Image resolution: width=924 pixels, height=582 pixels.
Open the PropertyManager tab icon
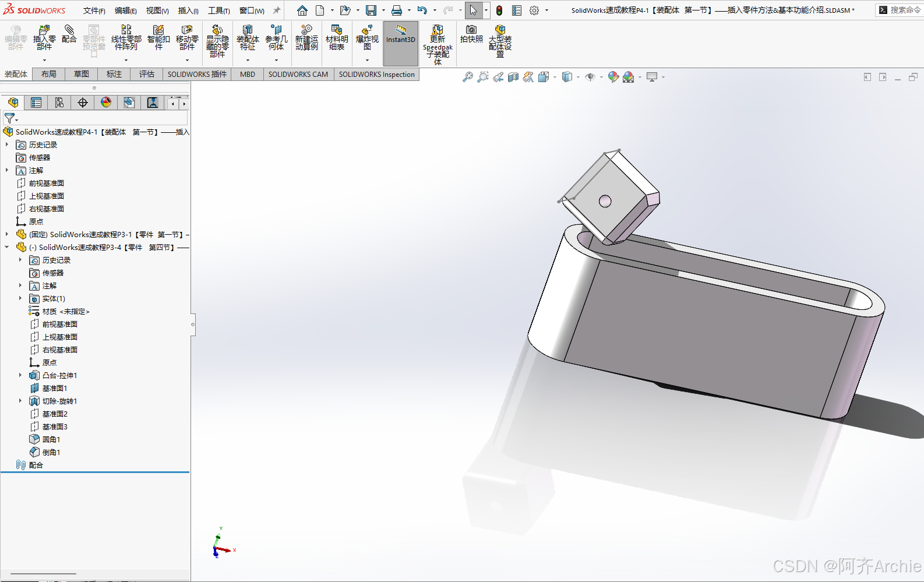(36, 103)
